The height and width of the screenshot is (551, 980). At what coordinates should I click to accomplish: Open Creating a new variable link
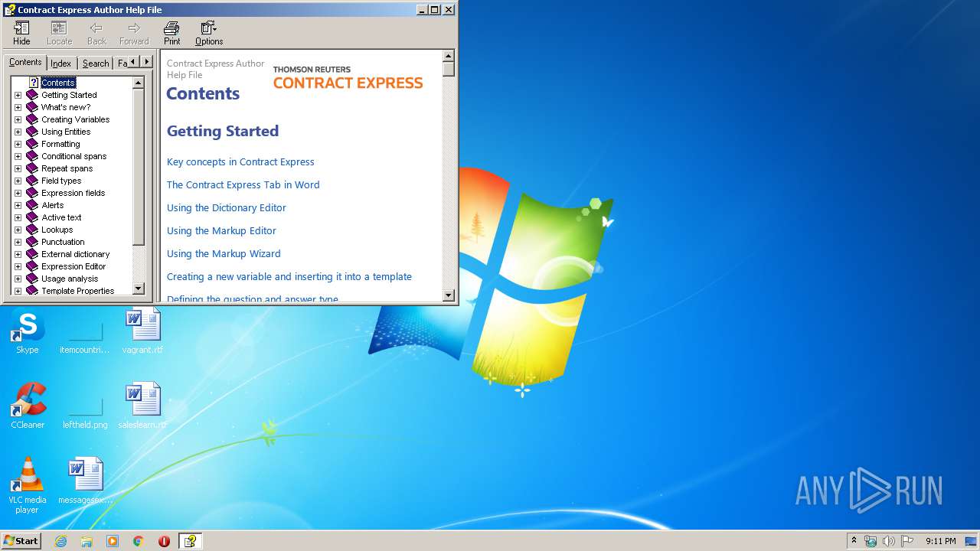pos(289,276)
